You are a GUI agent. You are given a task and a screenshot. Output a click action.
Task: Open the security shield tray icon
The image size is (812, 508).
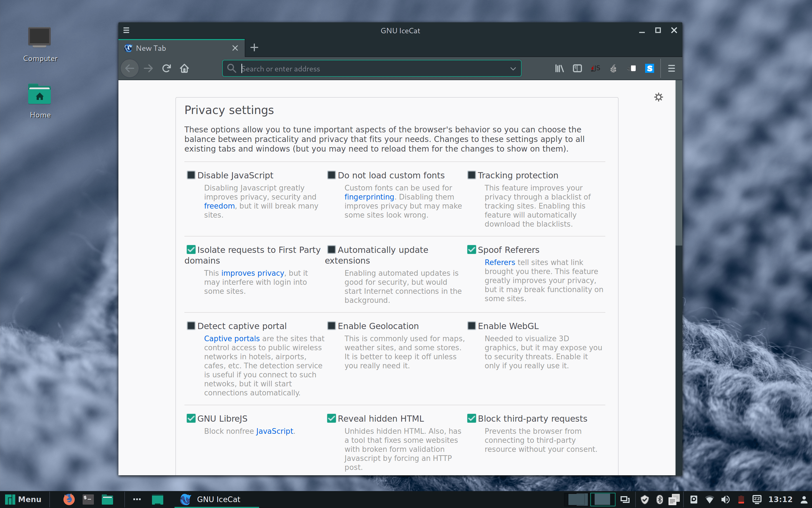[645, 500]
